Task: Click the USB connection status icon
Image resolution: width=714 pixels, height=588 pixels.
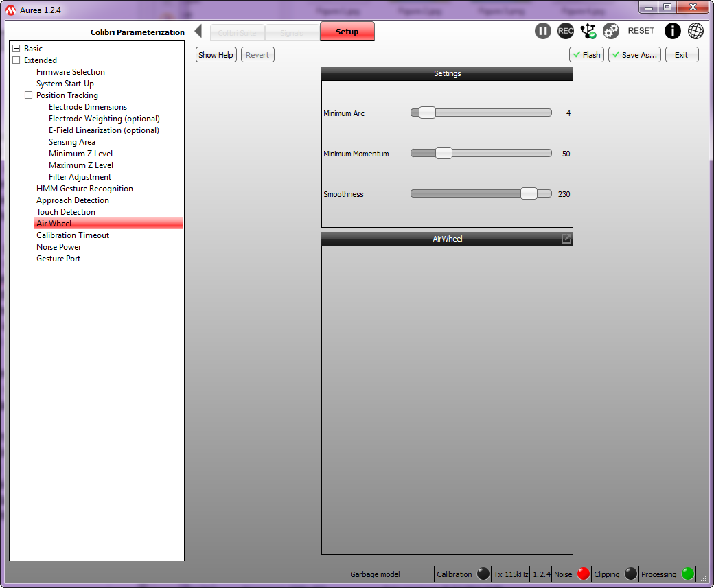Action: point(588,31)
